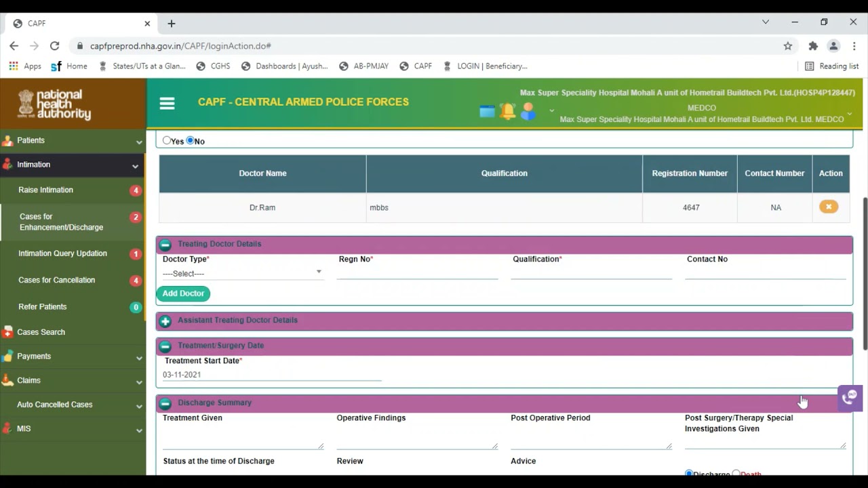The height and width of the screenshot is (488, 868).
Task: Open the Apps bookmarks grid icon
Action: 13,66
